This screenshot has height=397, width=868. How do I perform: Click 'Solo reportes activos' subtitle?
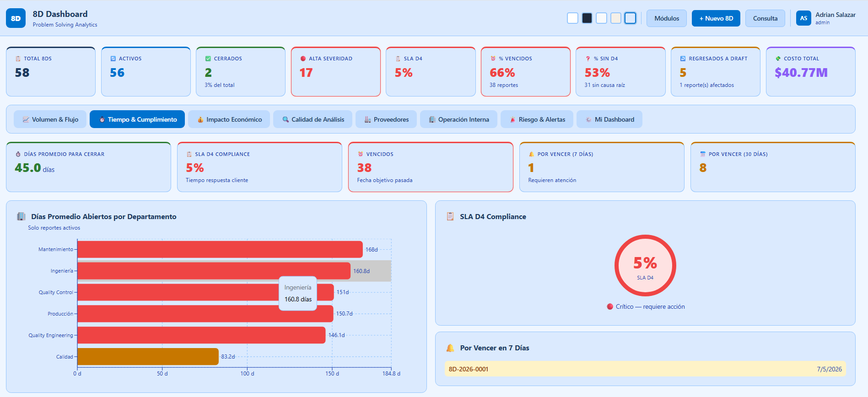(54, 228)
